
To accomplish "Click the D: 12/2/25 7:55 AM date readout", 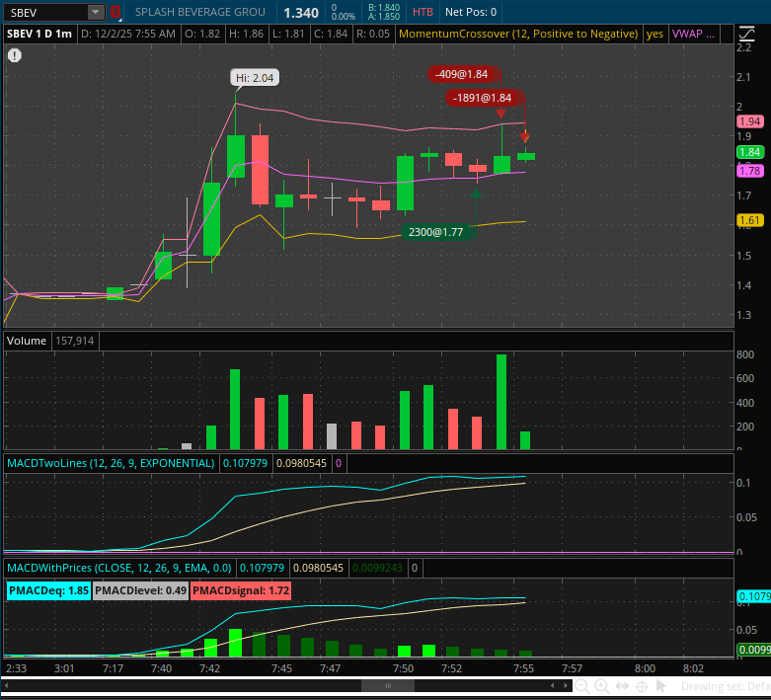I will [x=128, y=34].
